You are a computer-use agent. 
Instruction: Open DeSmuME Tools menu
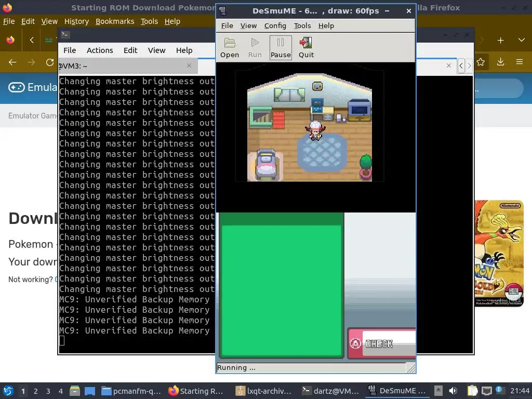point(302,26)
